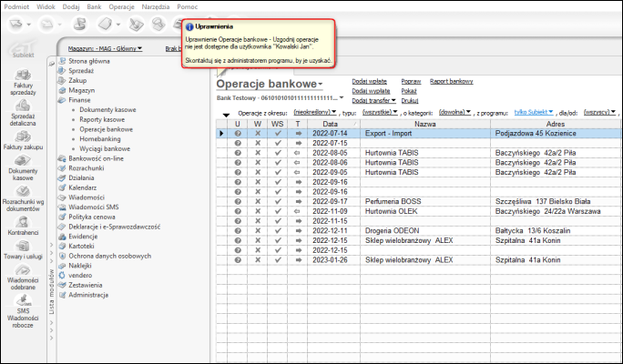The image size is (623, 364).
Task: Open Dodaj transfer dropdown
Action: pyautogui.click(x=373, y=100)
